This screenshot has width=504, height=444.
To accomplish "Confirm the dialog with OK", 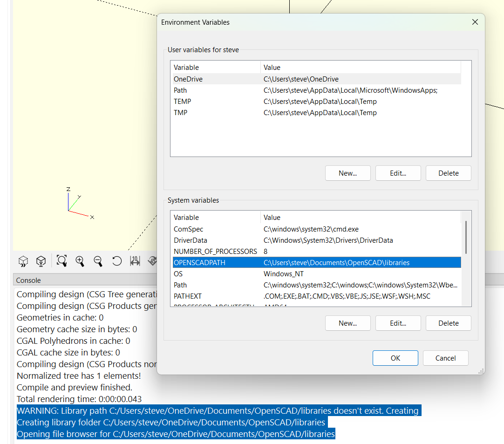I will 395,358.
